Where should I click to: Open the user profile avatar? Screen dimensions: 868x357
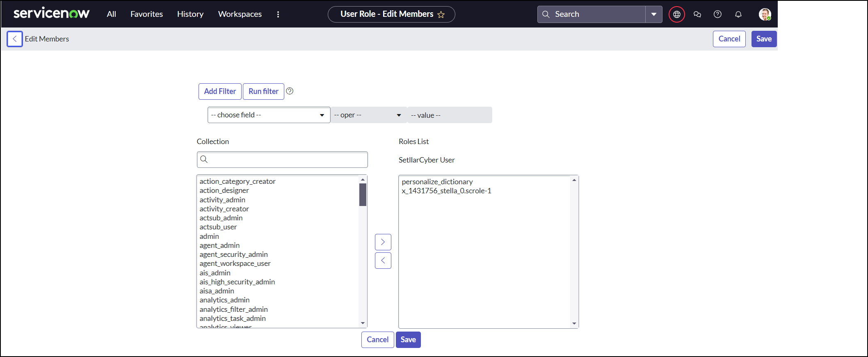tap(764, 14)
